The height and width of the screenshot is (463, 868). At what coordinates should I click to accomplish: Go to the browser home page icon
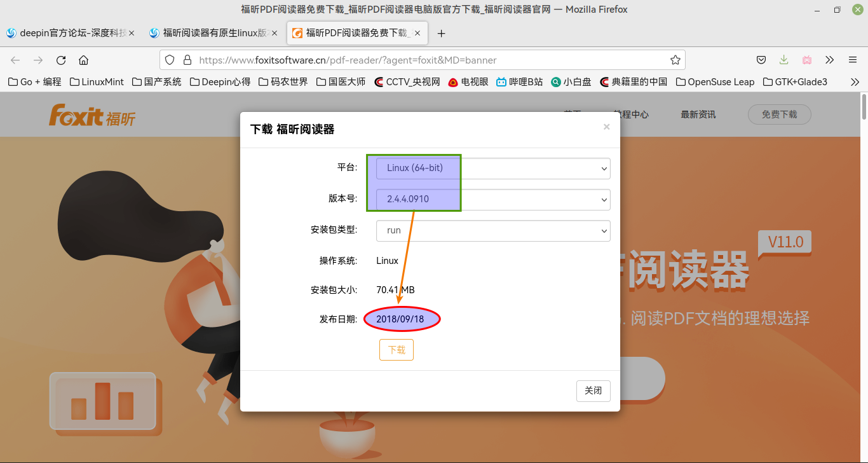click(x=83, y=59)
